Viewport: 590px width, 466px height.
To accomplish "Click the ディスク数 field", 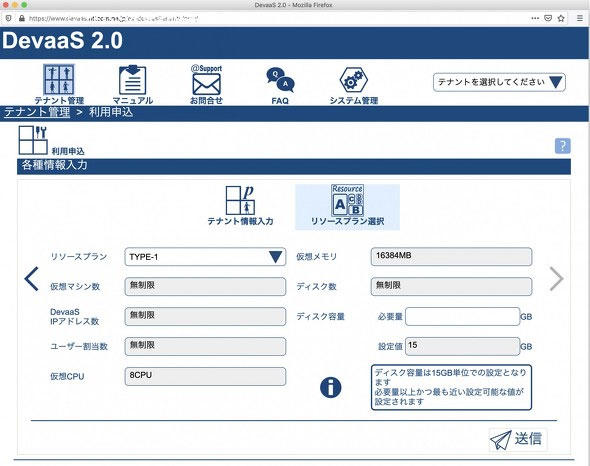I will pos(451,286).
